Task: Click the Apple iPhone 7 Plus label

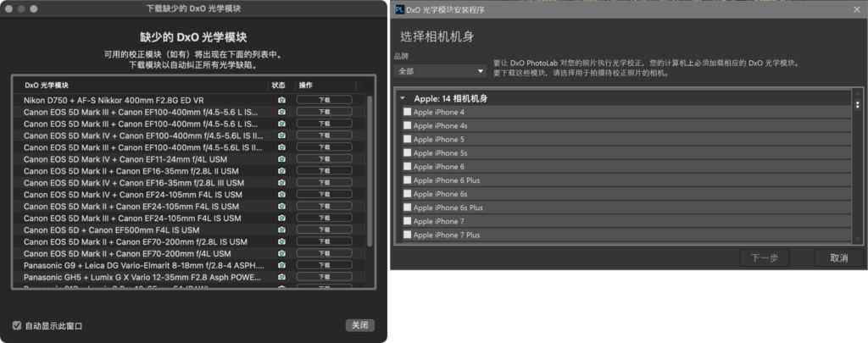Action: point(446,235)
